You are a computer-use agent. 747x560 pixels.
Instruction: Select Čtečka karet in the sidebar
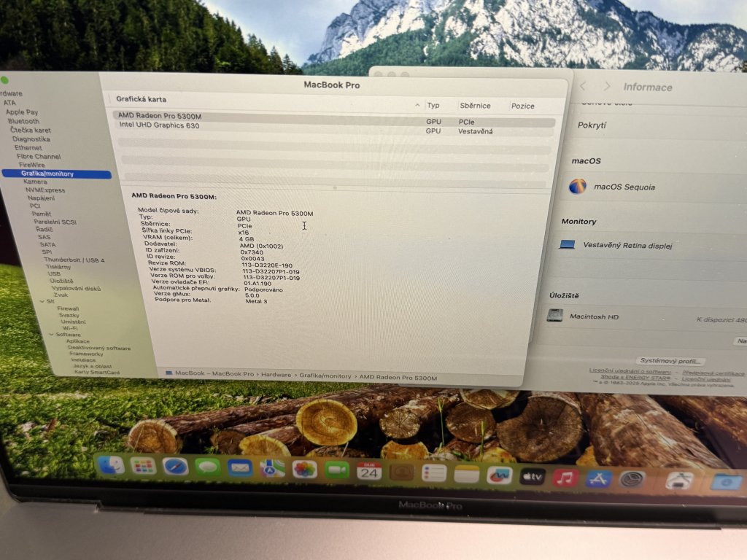(x=31, y=130)
